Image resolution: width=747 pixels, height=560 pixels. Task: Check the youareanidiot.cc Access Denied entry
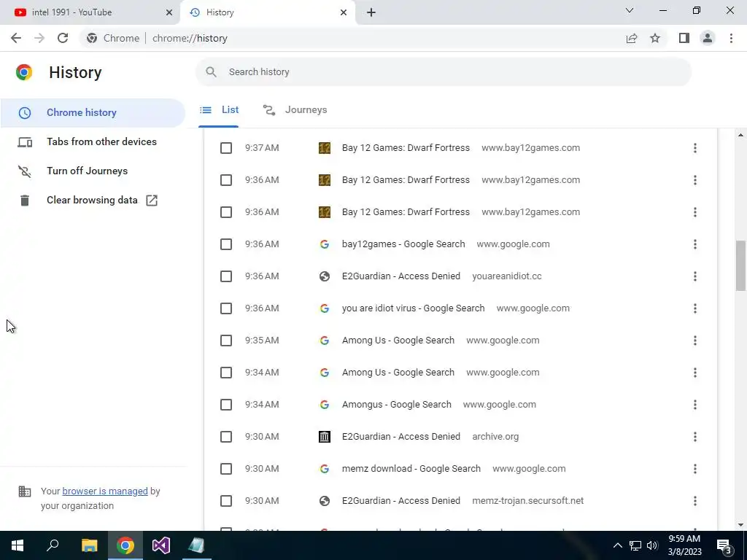coord(226,276)
